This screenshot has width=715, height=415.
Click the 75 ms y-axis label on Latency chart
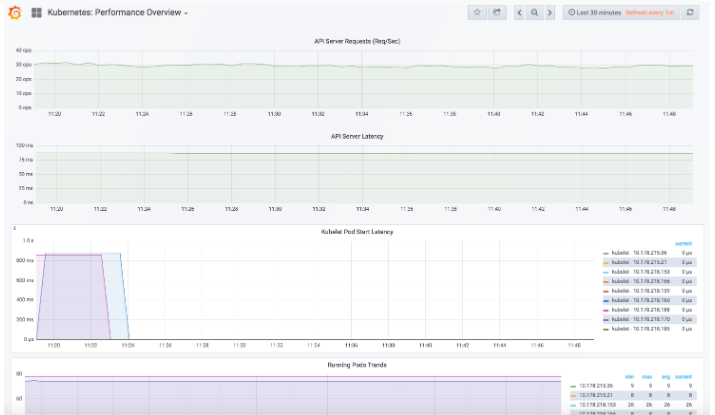pos(26,160)
